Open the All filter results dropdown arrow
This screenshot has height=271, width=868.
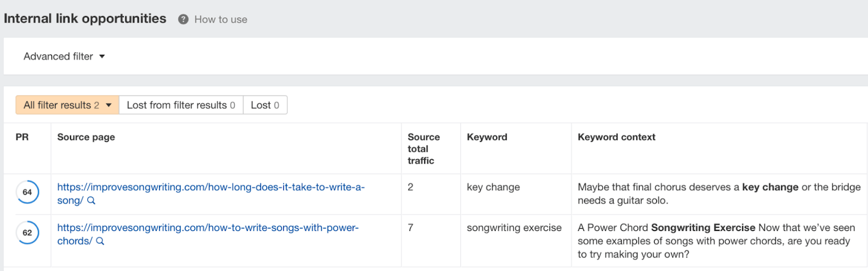(x=108, y=105)
